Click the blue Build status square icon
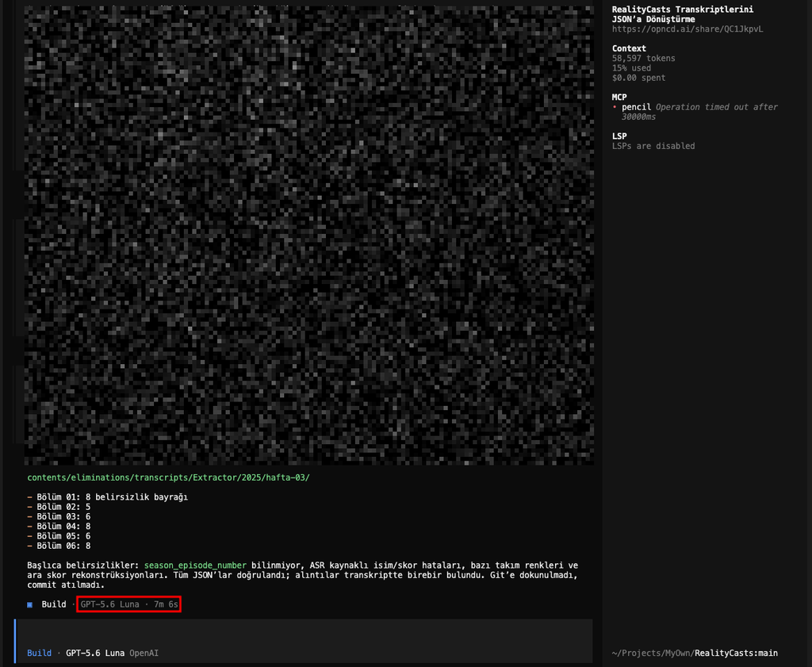 pos(30,605)
